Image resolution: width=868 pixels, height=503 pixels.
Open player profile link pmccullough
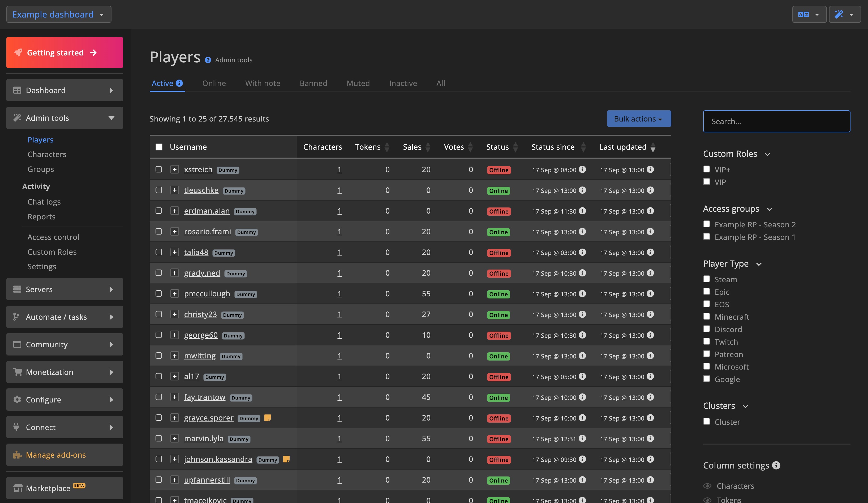[x=207, y=294]
